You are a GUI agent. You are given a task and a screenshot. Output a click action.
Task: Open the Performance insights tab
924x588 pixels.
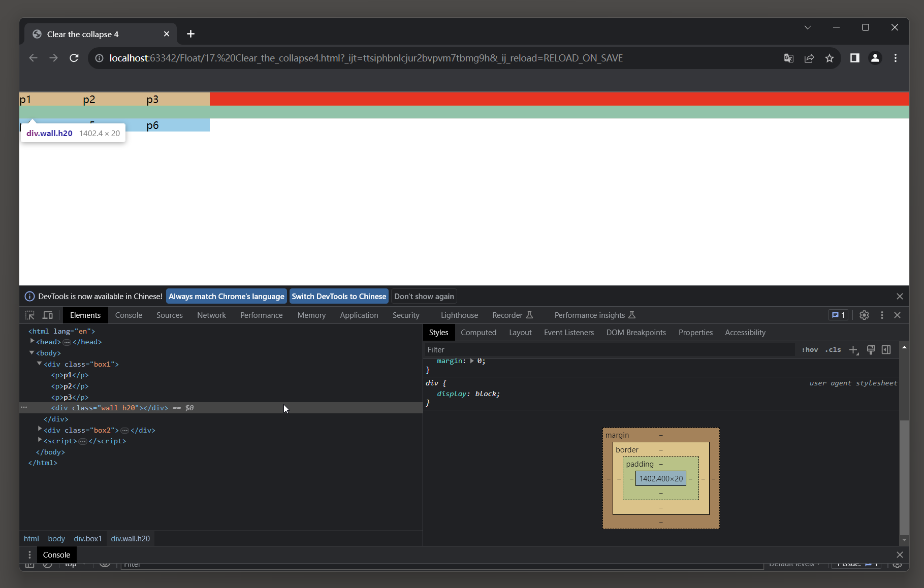pyautogui.click(x=595, y=315)
